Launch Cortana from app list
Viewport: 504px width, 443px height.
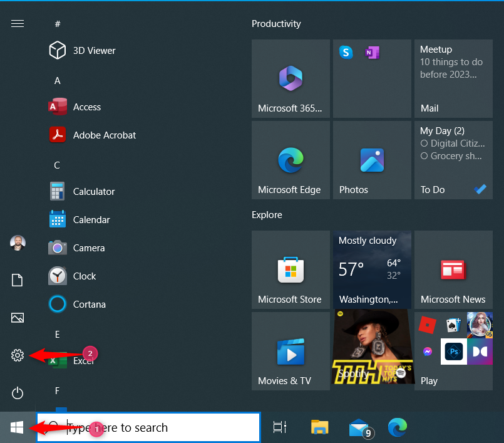pos(77,304)
